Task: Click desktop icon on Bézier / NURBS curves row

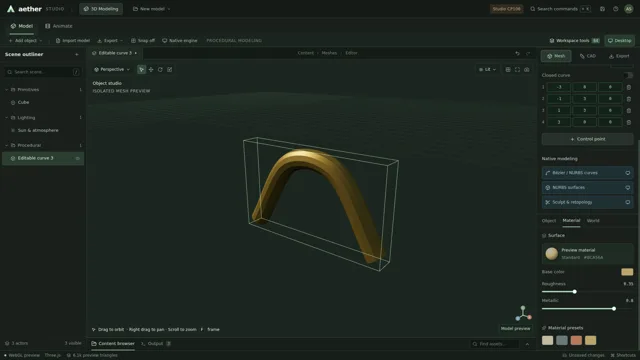Action: point(628,173)
